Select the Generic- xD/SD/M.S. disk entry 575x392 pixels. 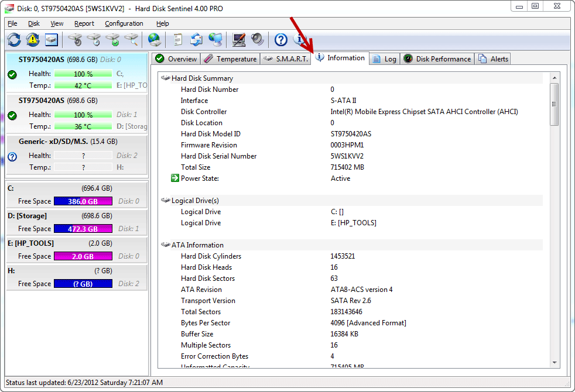(77, 154)
